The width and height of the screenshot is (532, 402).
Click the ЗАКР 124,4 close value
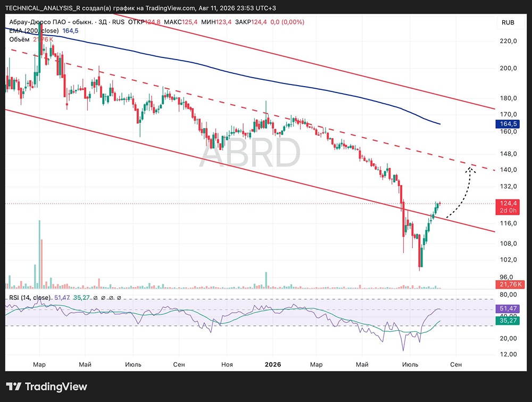click(251, 22)
